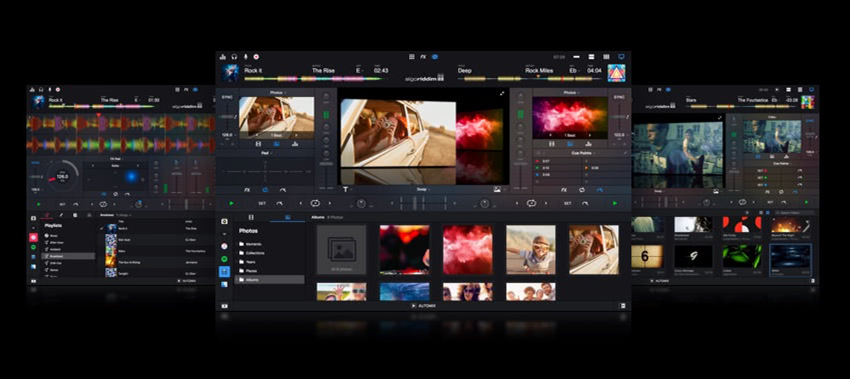Click the FX icon in center window's top toolbar
The height and width of the screenshot is (379, 850).
pos(423,56)
